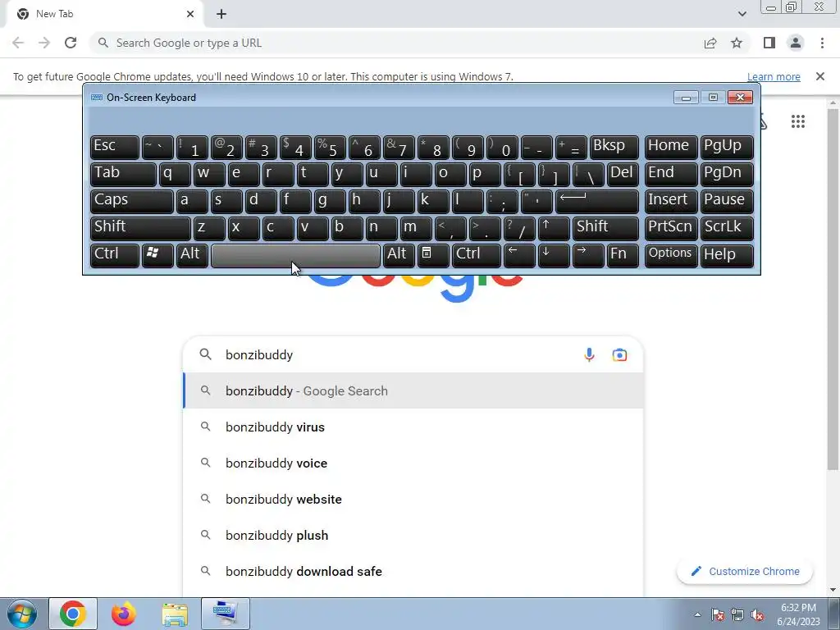Toggle the right Alt key
The image size is (840, 630).
tap(399, 256)
